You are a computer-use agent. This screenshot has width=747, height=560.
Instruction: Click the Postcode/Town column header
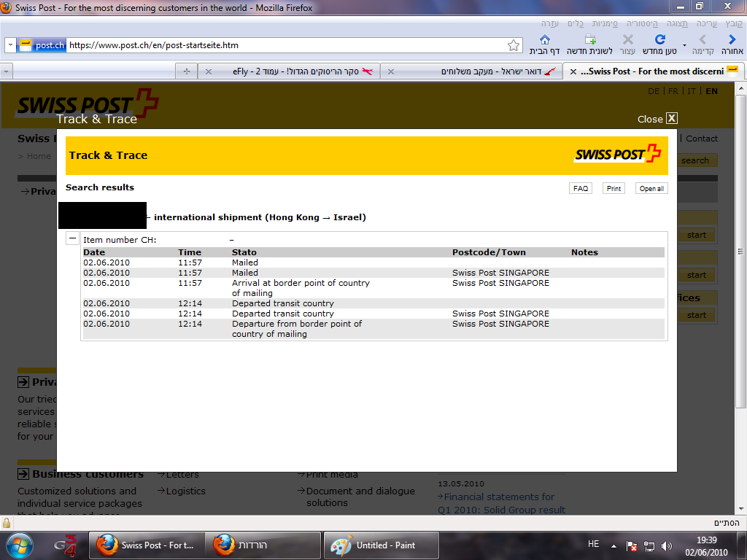pos(489,252)
